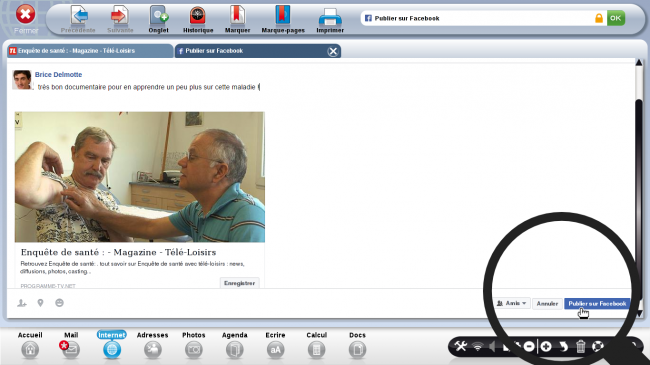Click the Enregistrer button

coord(239,283)
